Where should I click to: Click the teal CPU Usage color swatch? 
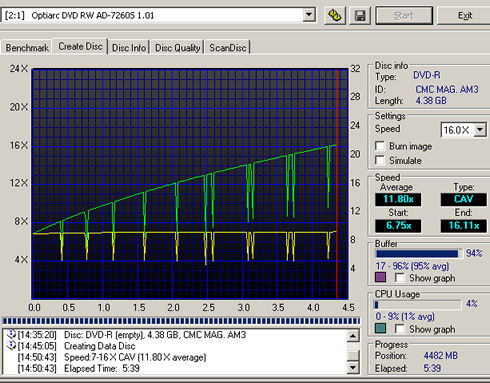coord(380,328)
